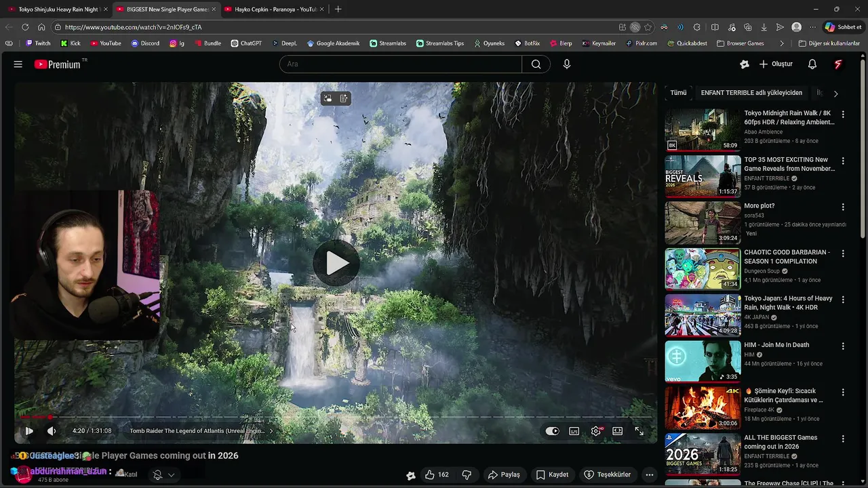Open Tokyo Japan: 4 Hours of Heavy Rain
This screenshot has width=868, height=488.
click(788, 303)
